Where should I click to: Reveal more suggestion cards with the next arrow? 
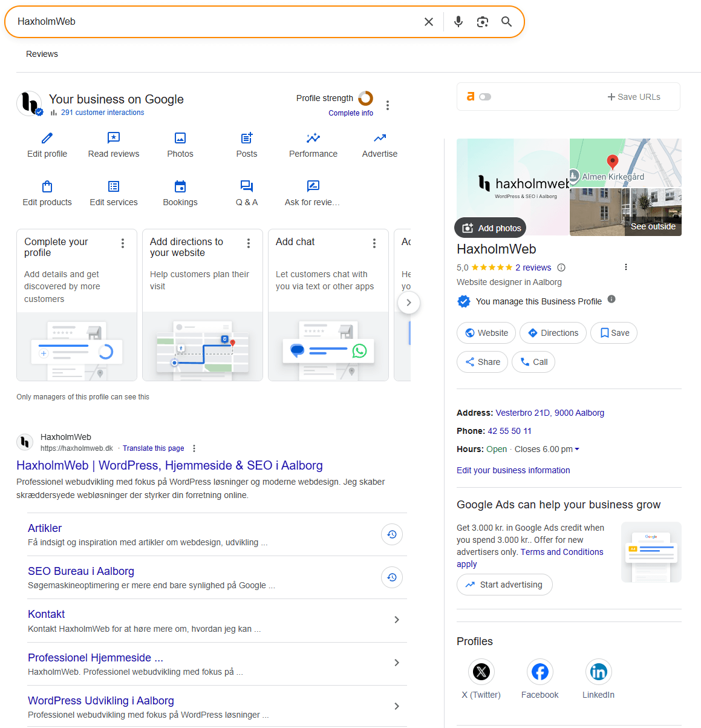point(409,303)
